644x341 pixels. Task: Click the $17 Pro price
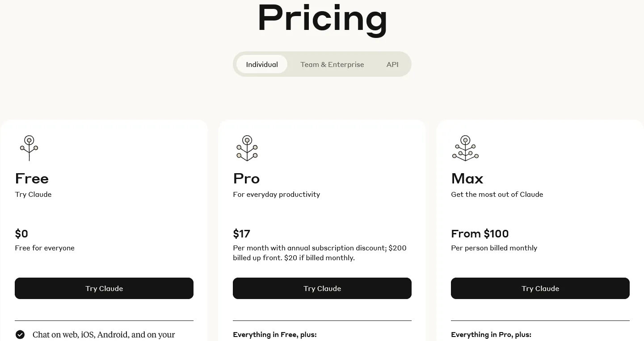coord(242,233)
